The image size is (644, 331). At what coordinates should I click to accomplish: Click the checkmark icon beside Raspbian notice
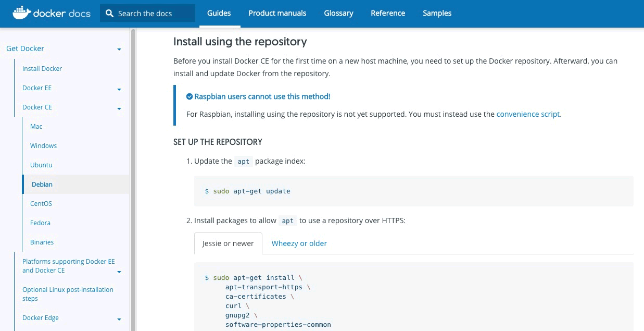point(190,96)
